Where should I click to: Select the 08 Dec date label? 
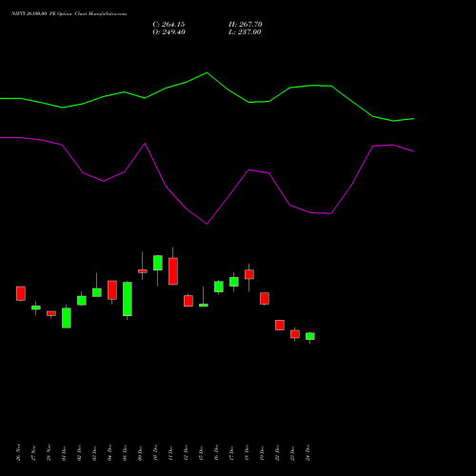pyautogui.click(x=125, y=452)
